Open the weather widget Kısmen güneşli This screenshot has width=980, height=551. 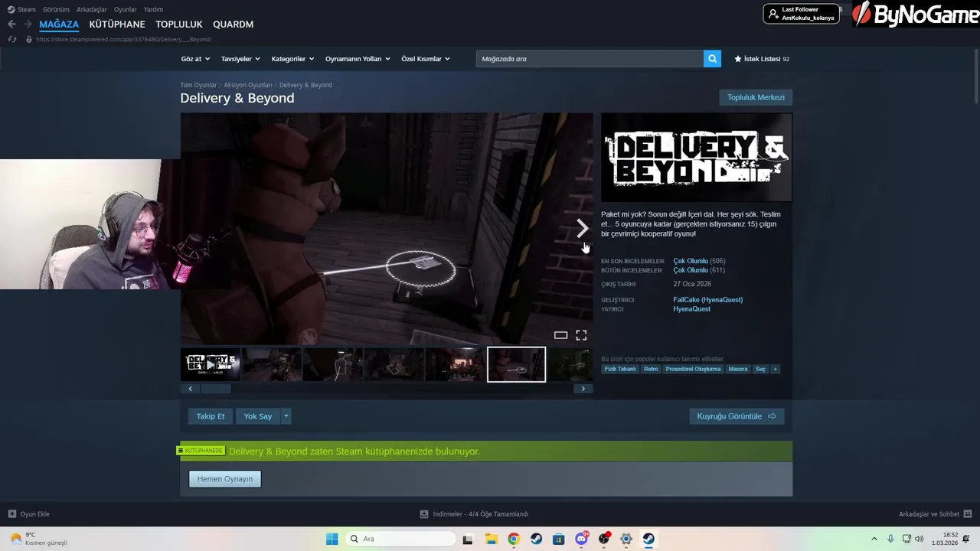[x=38, y=539]
